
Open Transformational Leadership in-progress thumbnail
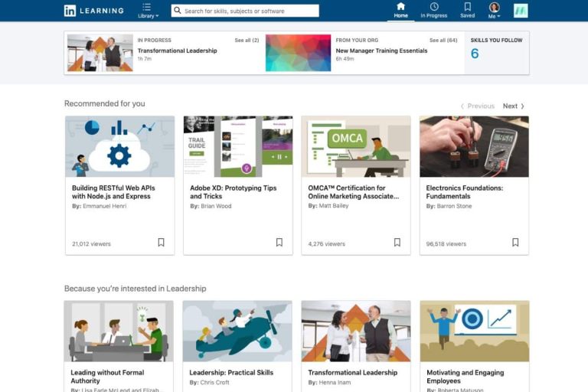(100, 53)
